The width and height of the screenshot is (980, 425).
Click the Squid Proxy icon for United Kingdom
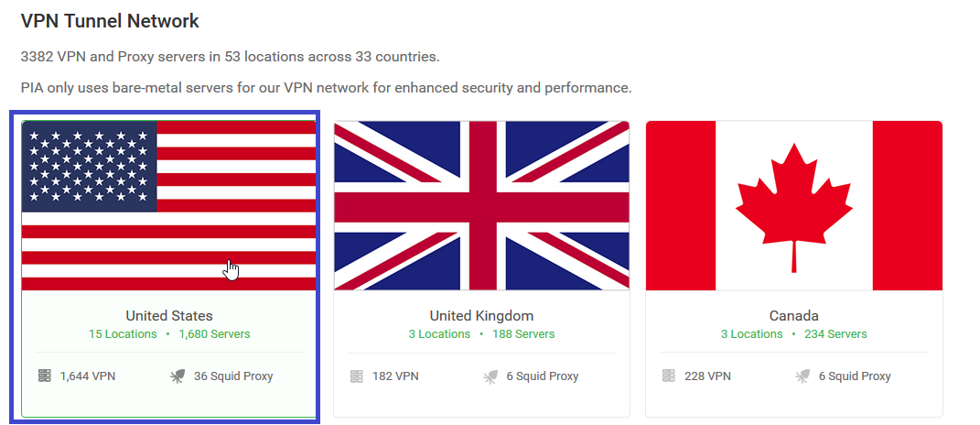click(x=490, y=376)
